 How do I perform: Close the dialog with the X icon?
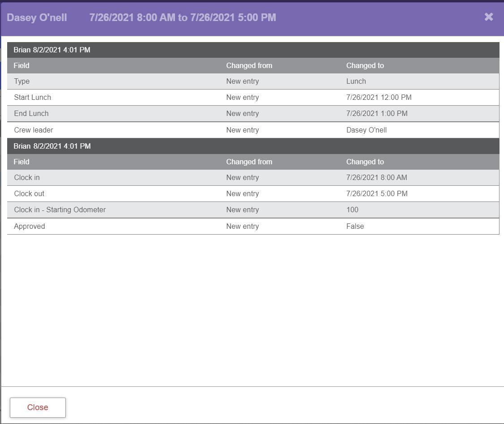tap(488, 17)
